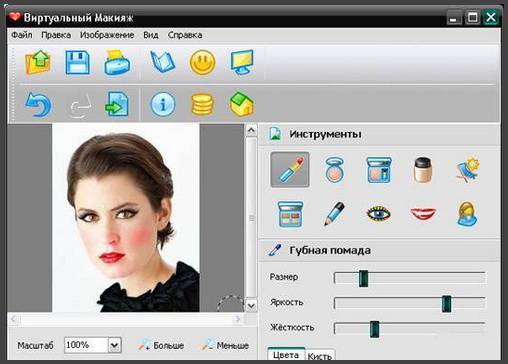This screenshot has width=508, height=364.
Task: Select the lipstick tool icon
Action: click(x=290, y=169)
